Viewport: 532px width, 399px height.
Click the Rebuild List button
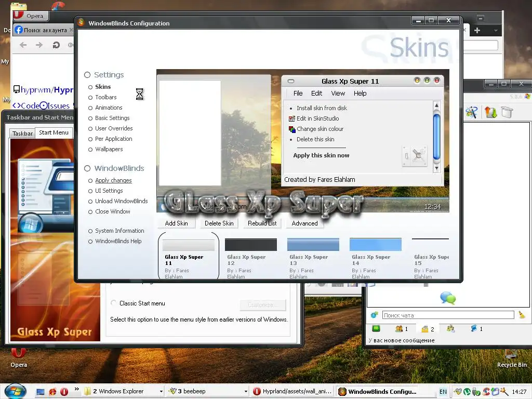point(262,223)
